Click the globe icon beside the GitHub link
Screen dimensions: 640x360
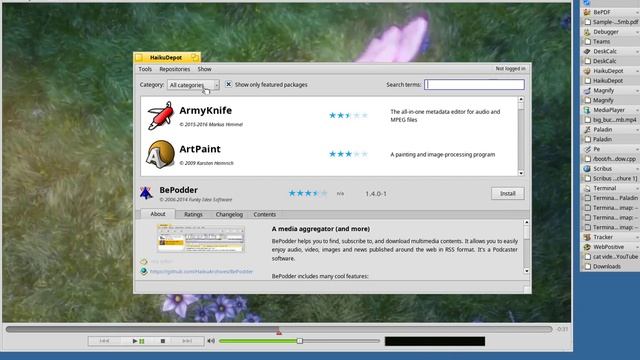coord(144,271)
